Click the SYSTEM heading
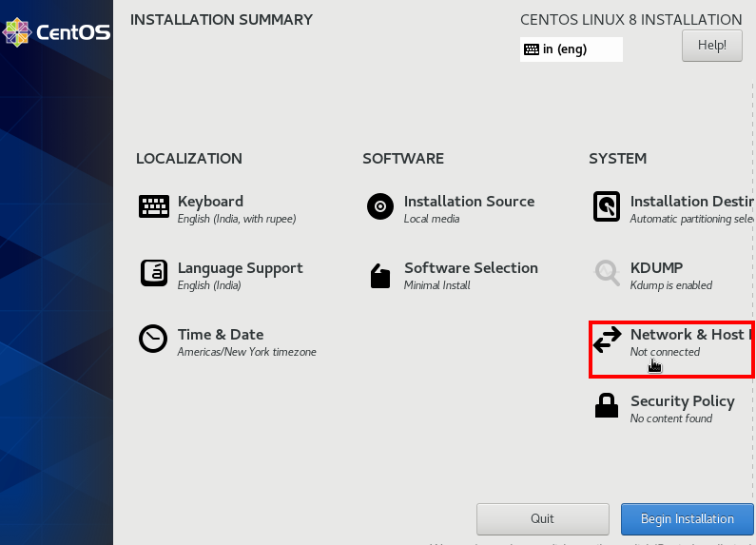756x545 pixels. tap(617, 159)
